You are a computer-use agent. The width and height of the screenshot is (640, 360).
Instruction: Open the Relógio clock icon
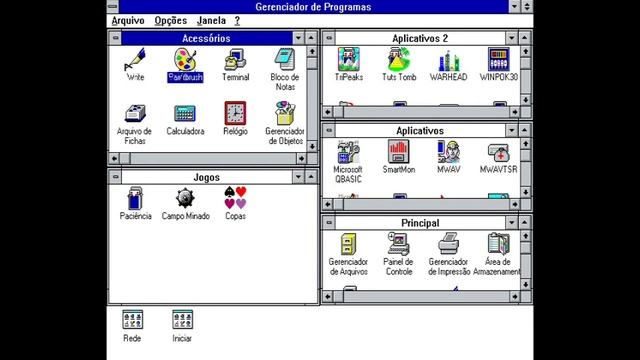(x=235, y=113)
